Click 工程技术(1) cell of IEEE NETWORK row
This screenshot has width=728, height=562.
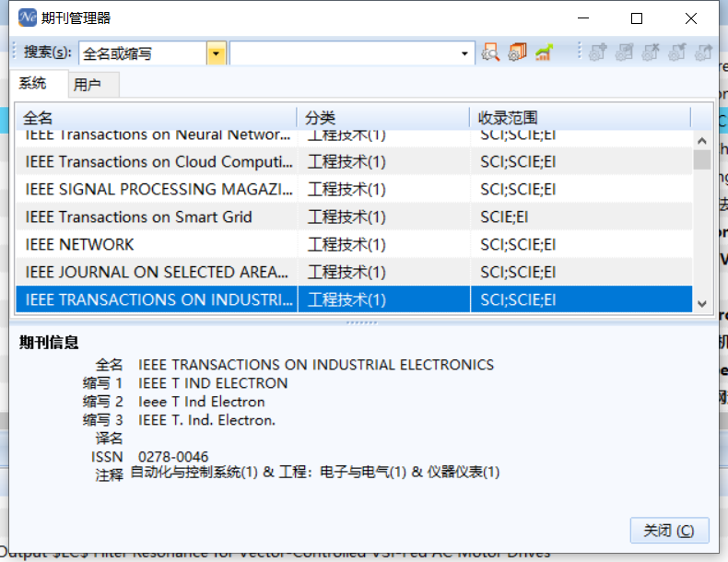click(x=383, y=244)
